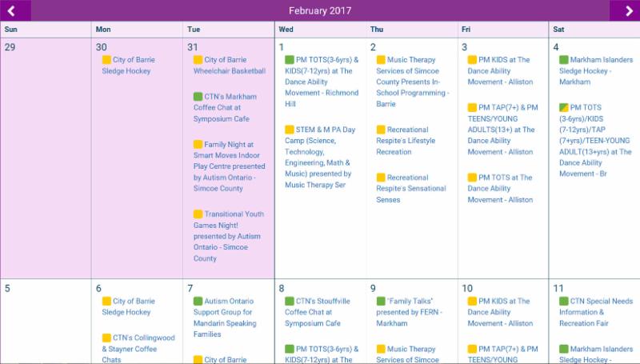Open STEM & M PA Day Camp event
Screen dimensions: 640x364
[x=319, y=157]
